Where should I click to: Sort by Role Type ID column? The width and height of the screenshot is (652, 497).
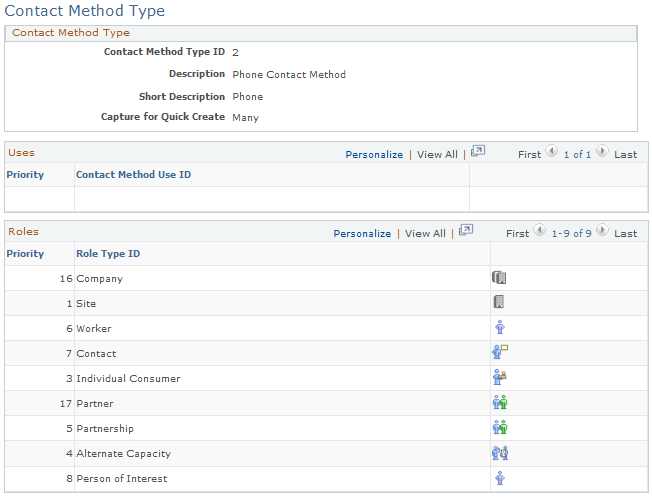point(108,254)
